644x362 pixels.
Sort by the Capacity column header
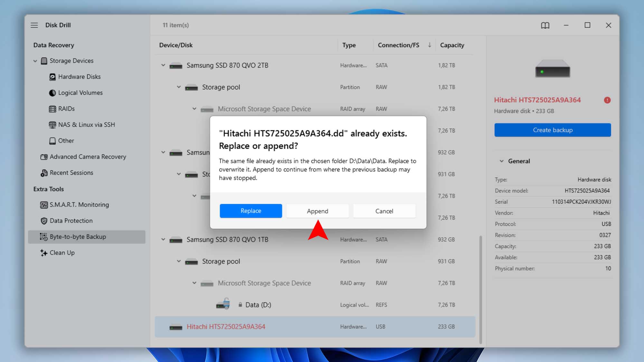coord(452,45)
